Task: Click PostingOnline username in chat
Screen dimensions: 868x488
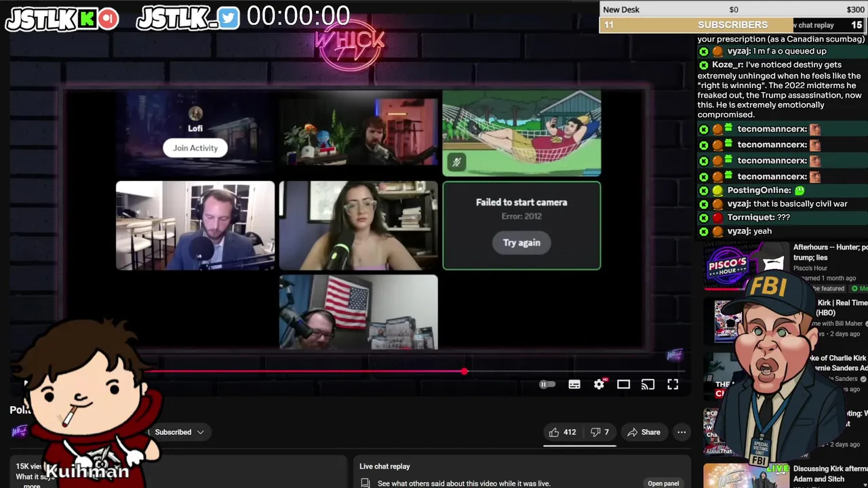Action: tap(759, 190)
